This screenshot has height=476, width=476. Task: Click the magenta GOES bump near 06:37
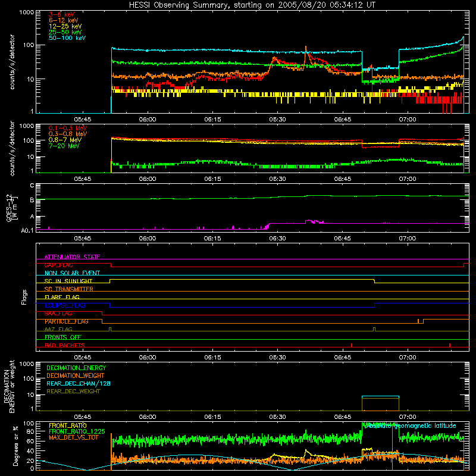point(314,221)
